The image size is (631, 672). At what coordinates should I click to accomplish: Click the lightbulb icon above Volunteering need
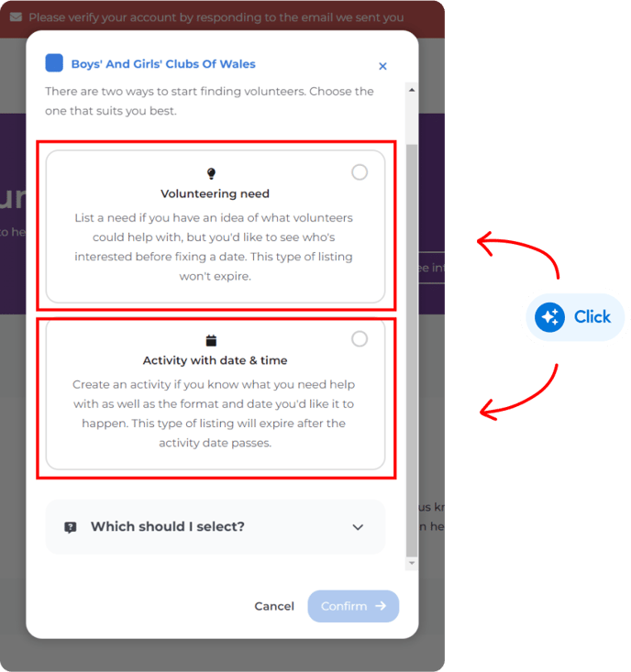211,173
